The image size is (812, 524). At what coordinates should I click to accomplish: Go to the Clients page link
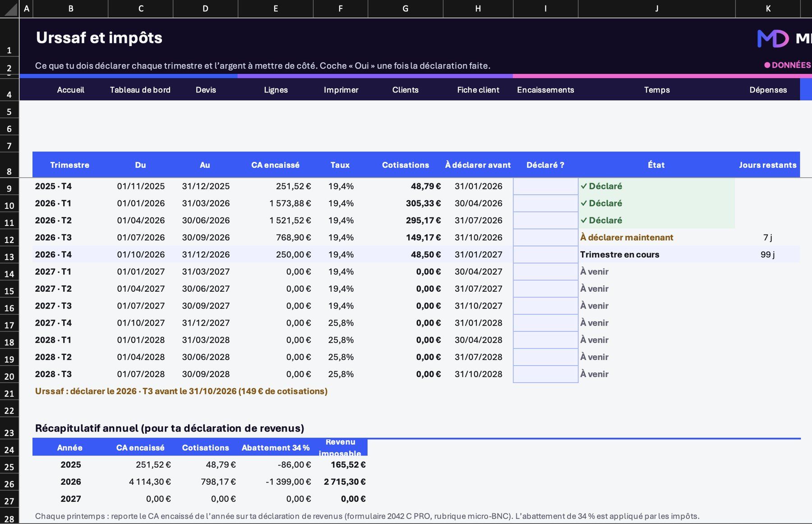pos(406,90)
